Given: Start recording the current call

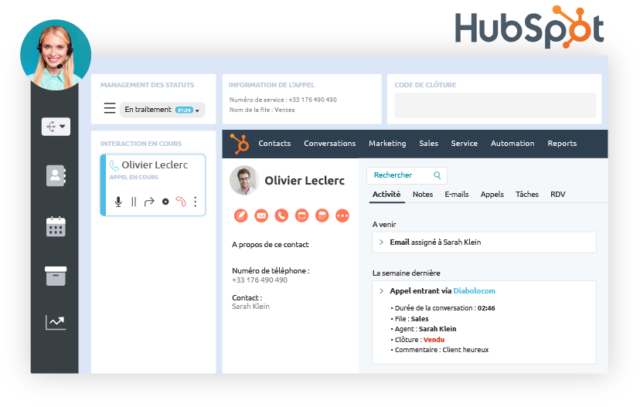Looking at the screenshot, I should click(165, 202).
